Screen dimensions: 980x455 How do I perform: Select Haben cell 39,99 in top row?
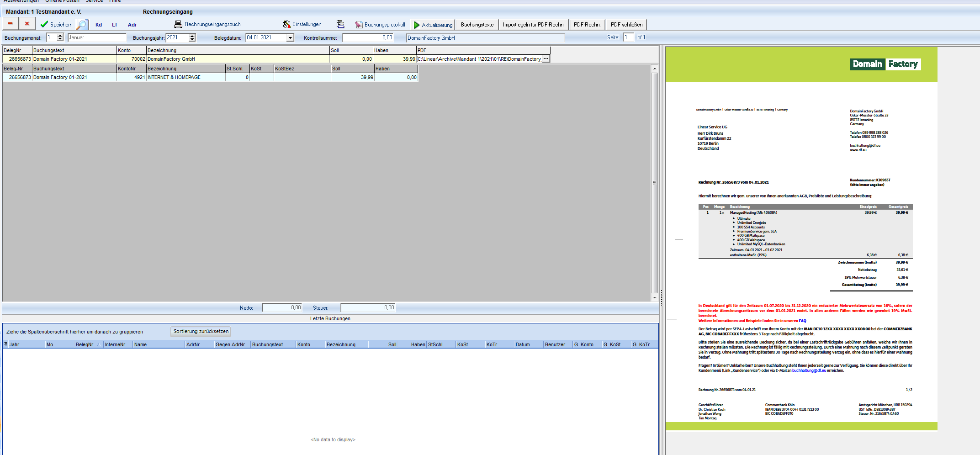pos(394,59)
